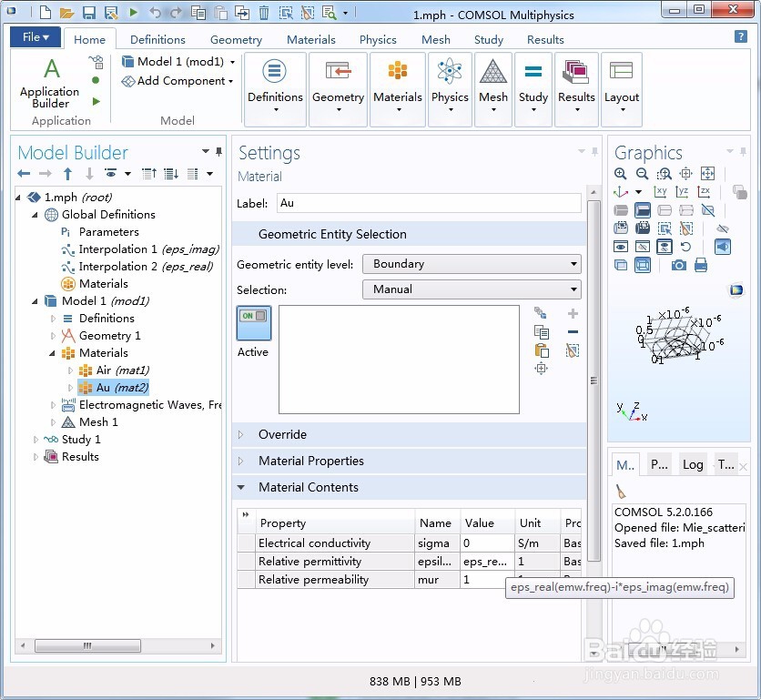Switch to the Definitions ribbon tab
This screenshot has height=700, width=761.
coord(157,39)
